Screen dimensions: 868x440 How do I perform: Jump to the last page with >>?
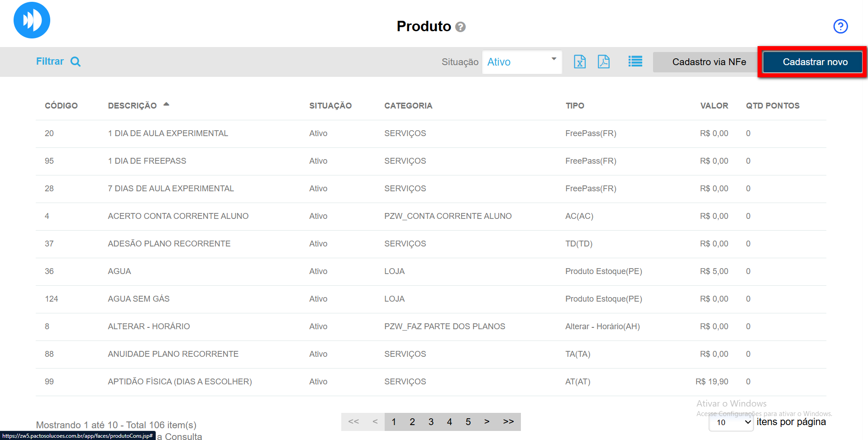(508, 422)
